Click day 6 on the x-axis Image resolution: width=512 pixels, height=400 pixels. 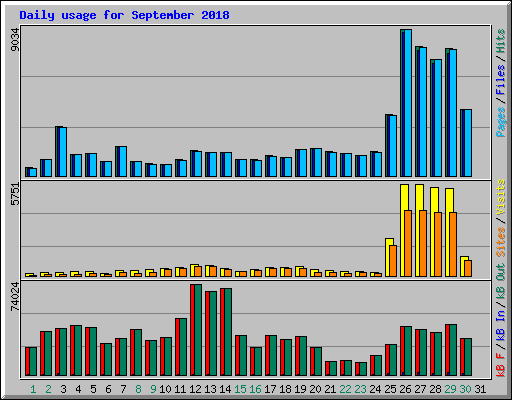(108, 389)
